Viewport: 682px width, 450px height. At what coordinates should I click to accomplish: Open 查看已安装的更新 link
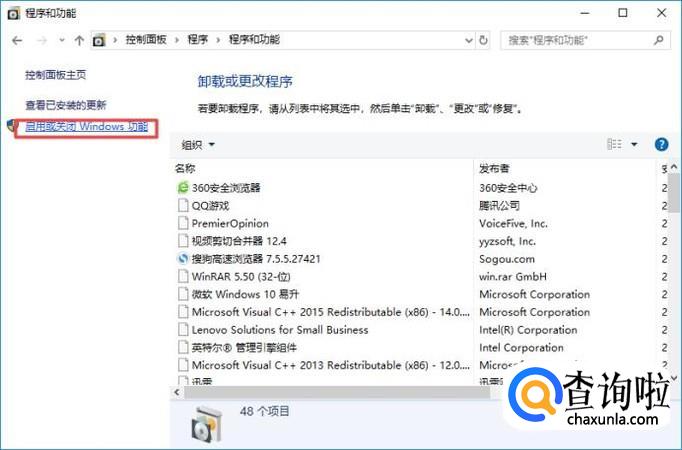click(65, 105)
